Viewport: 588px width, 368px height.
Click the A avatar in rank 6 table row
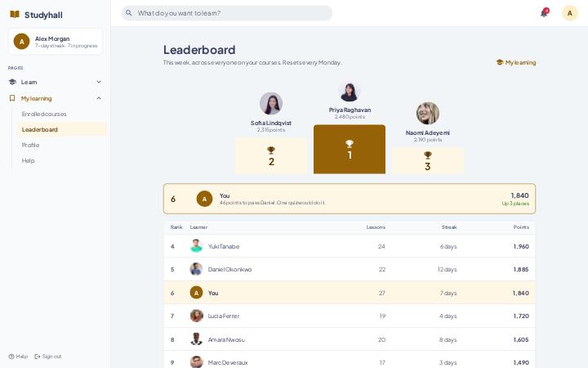(196, 293)
